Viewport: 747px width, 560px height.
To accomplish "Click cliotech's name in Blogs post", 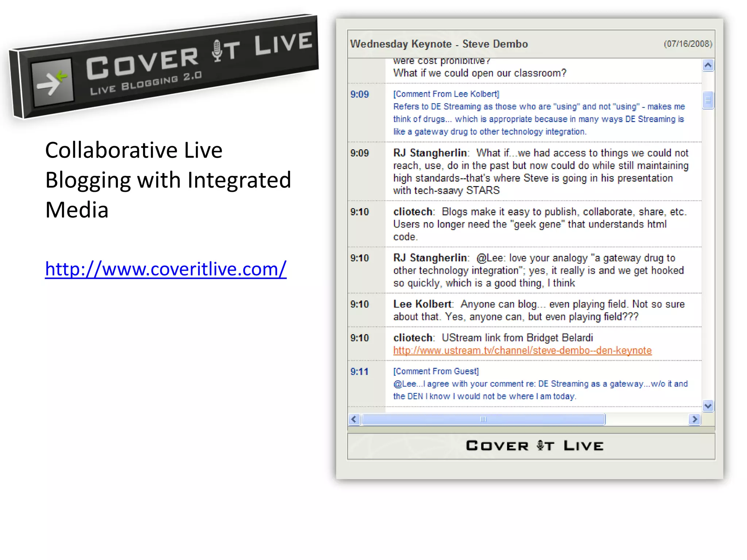I will 413,212.
